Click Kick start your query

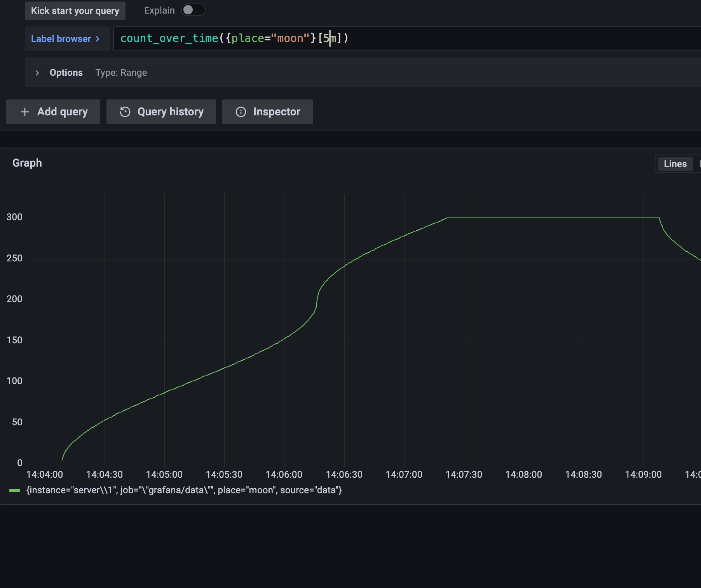coord(75,10)
